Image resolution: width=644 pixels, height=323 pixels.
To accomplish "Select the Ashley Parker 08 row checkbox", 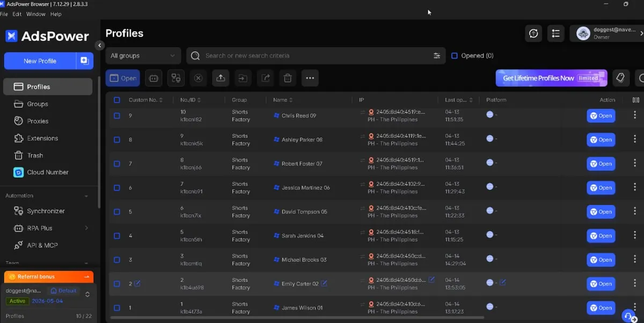I will (x=117, y=140).
